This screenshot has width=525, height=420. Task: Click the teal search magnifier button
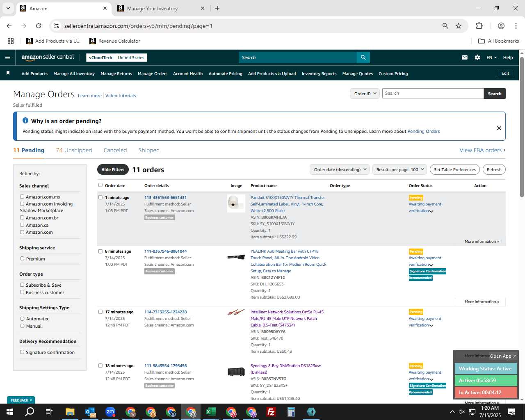pos(363,57)
